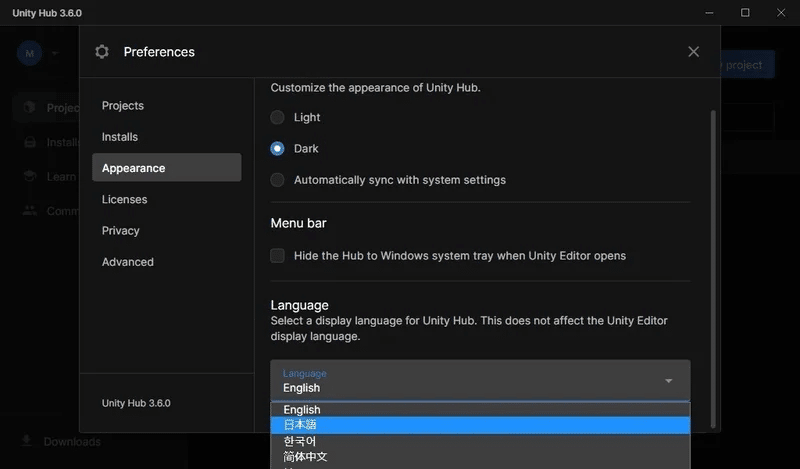Click the preferences panel vertical scrollbar
800x469 pixels.
point(713,269)
